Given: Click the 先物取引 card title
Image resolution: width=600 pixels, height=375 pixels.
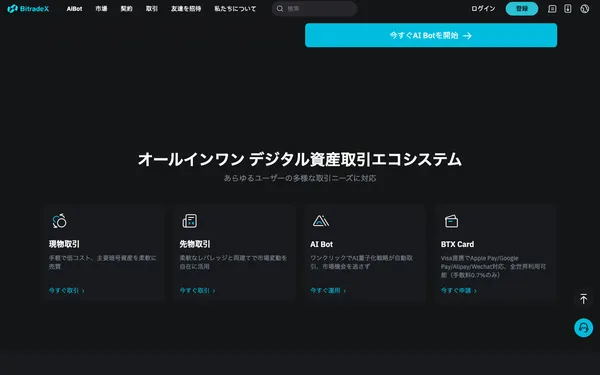Looking at the screenshot, I should click(x=195, y=244).
